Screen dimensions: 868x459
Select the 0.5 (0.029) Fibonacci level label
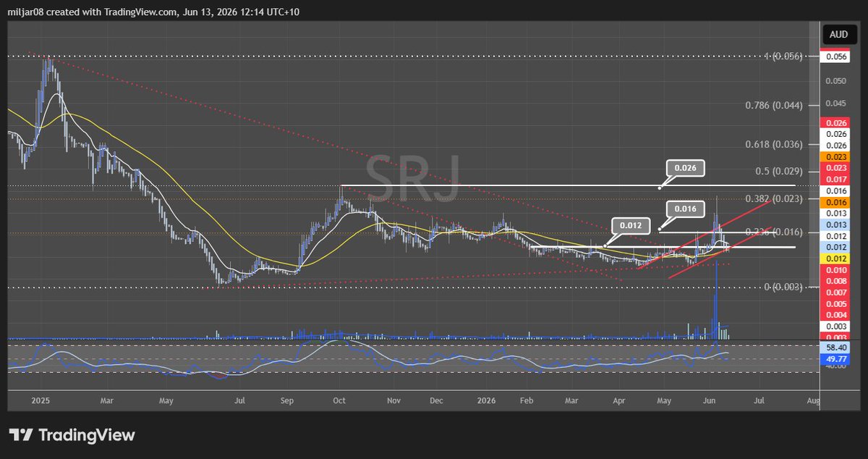778,171
